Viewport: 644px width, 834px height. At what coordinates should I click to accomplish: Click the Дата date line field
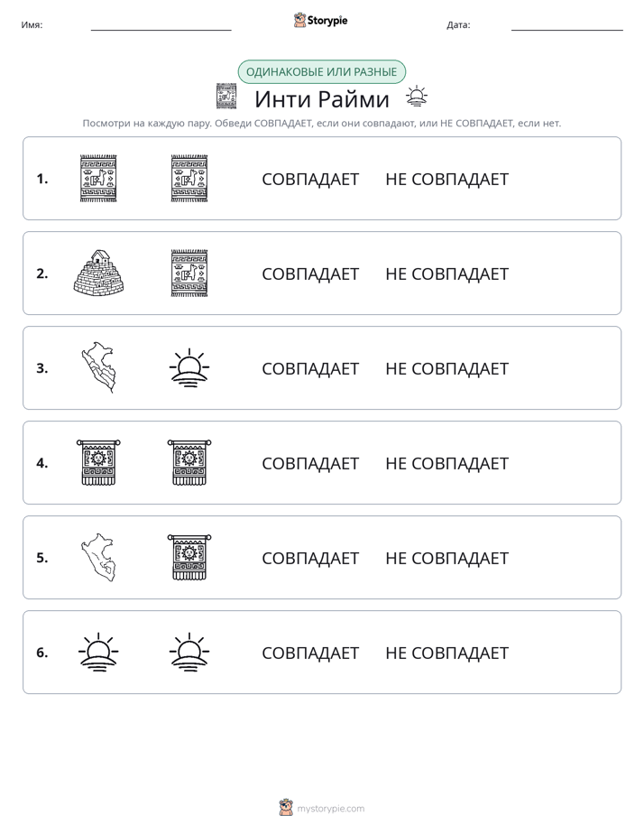point(567,25)
